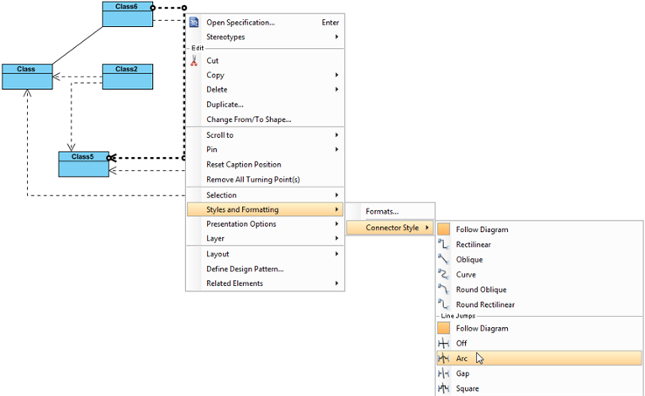Screen dimensions: 645x396
Task: Select Follow Diagram under Line Jumps
Action: point(539,328)
